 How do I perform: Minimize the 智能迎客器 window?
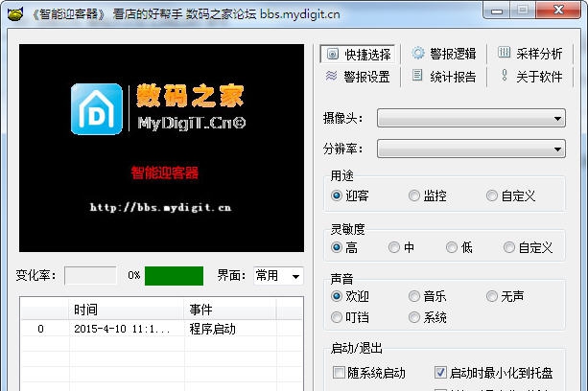(497, 11)
